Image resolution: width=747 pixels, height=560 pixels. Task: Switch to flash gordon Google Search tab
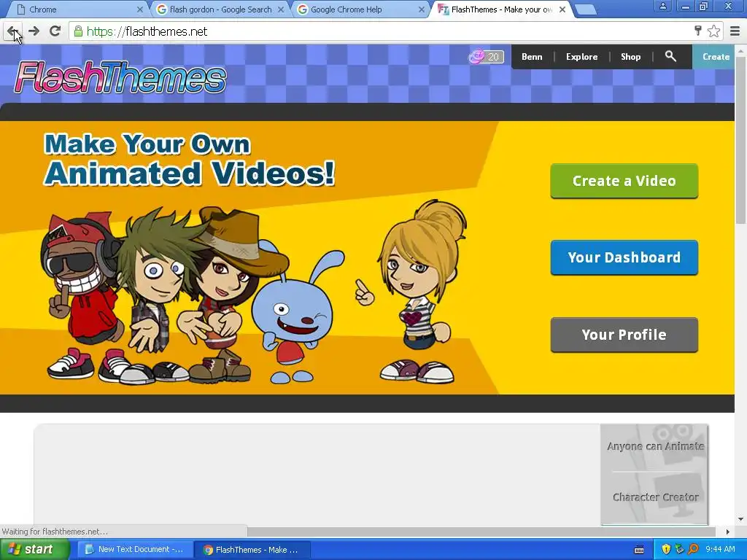click(220, 9)
